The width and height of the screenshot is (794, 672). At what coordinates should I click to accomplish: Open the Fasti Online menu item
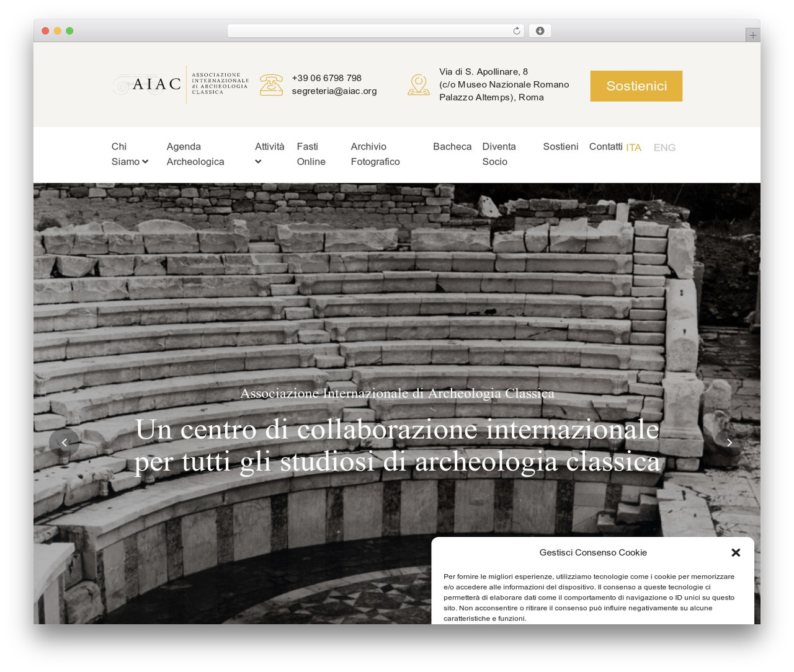click(x=311, y=154)
